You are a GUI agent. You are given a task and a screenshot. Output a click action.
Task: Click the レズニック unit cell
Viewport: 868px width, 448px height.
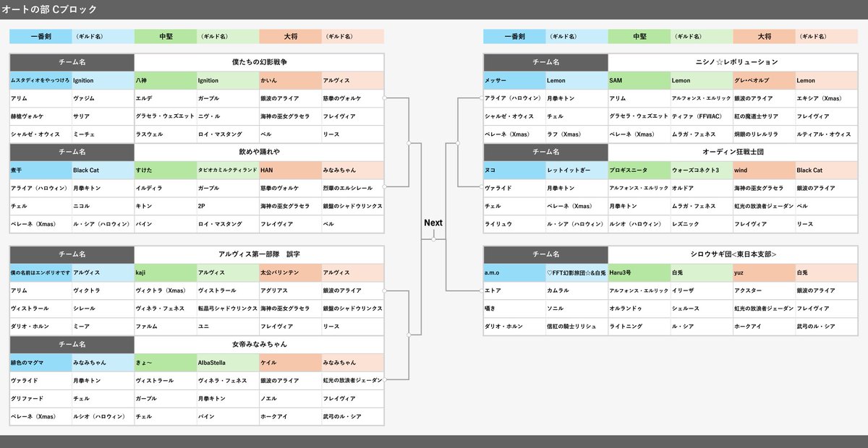[702, 223]
